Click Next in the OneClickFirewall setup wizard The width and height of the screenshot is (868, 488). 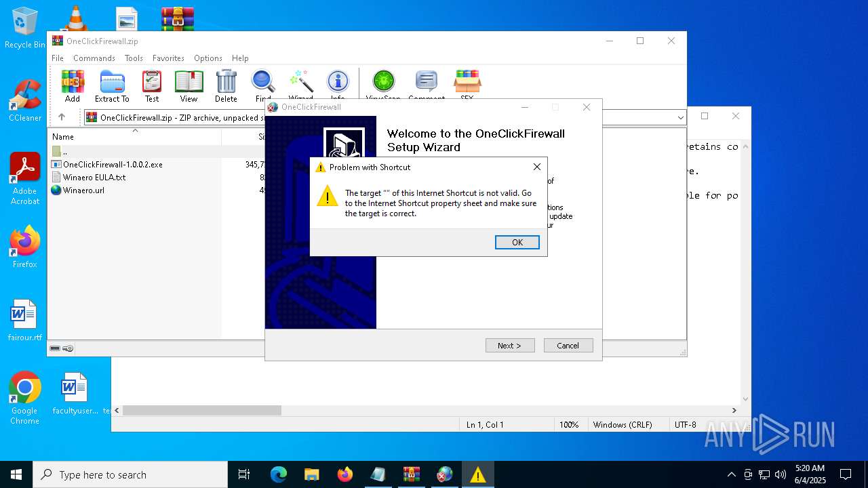510,346
